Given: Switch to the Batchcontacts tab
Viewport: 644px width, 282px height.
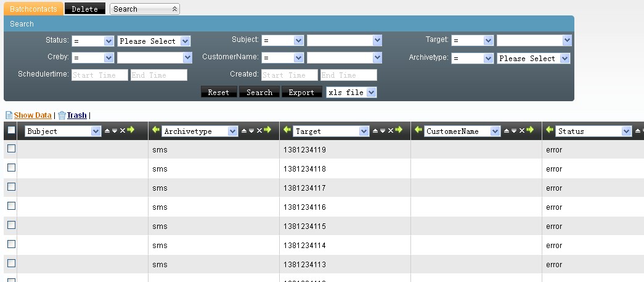Looking at the screenshot, I should (x=33, y=9).
